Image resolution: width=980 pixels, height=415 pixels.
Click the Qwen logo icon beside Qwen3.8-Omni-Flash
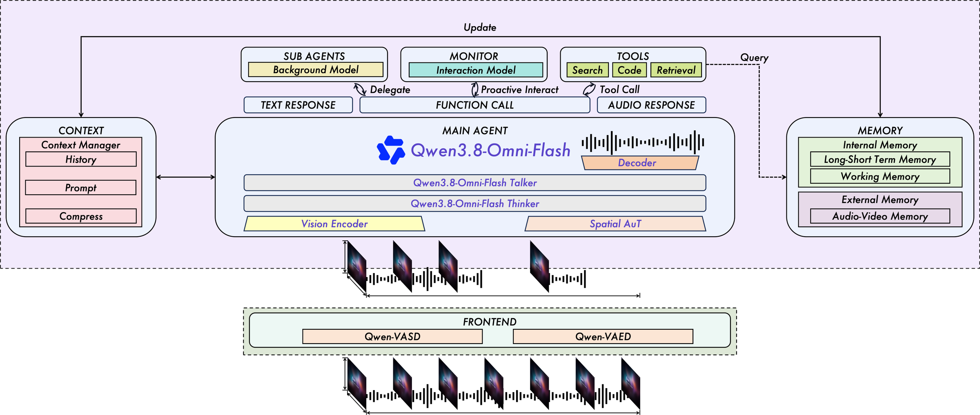(x=391, y=150)
